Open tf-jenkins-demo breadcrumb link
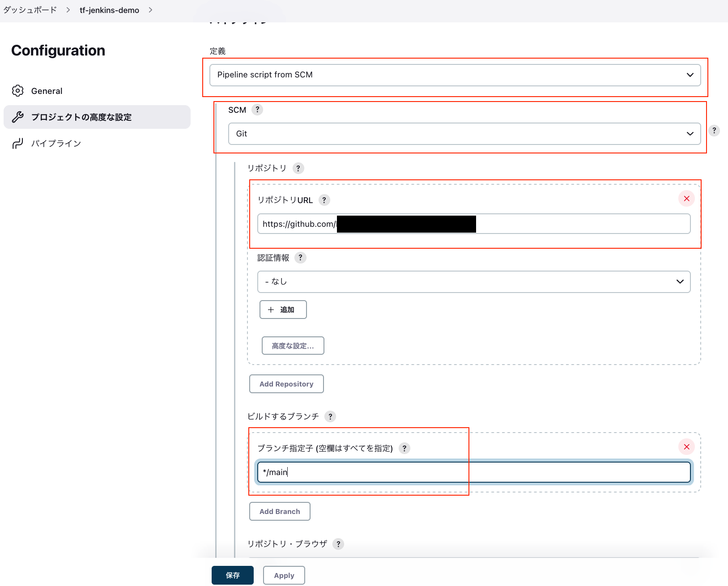The height and width of the screenshot is (586, 728). click(x=109, y=9)
